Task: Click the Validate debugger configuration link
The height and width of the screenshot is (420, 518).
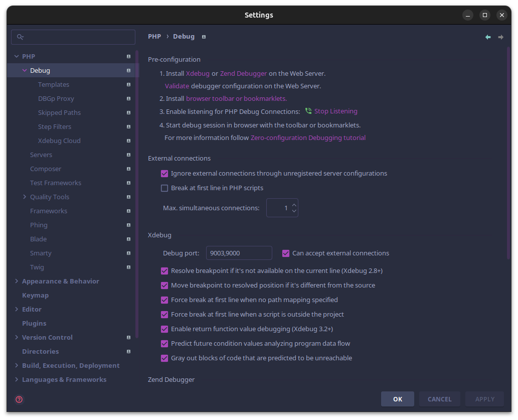Action: point(177,86)
